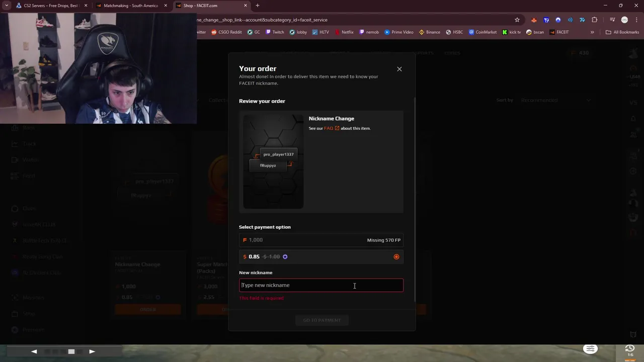The width and height of the screenshot is (644, 362).
Task: Click the order dialog scrollbar
Action: pyautogui.click(x=415, y=199)
